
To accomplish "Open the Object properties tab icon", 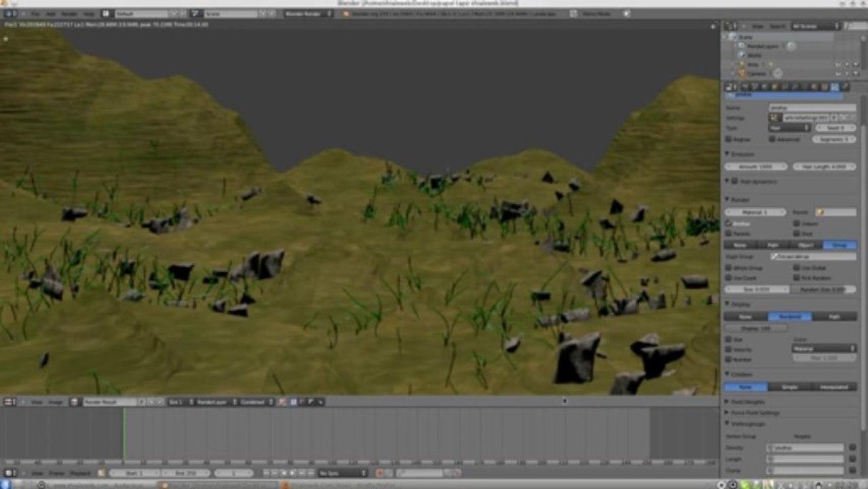I will [774, 87].
